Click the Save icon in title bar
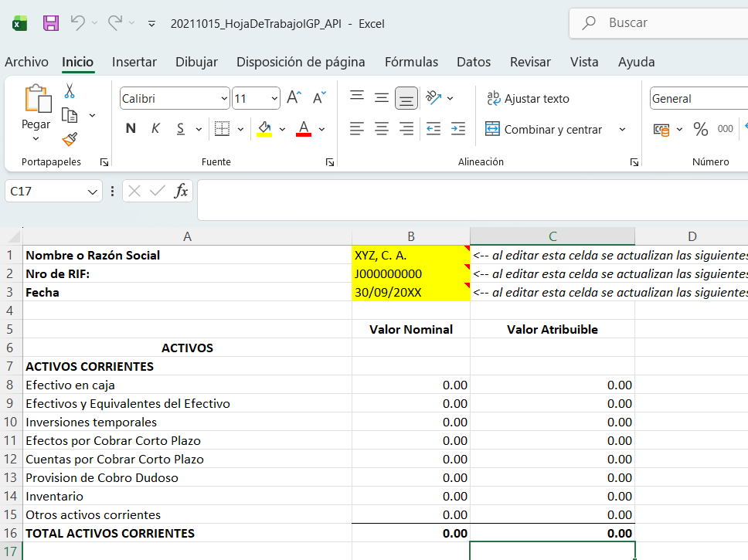The width and height of the screenshot is (748, 560). 51,23
